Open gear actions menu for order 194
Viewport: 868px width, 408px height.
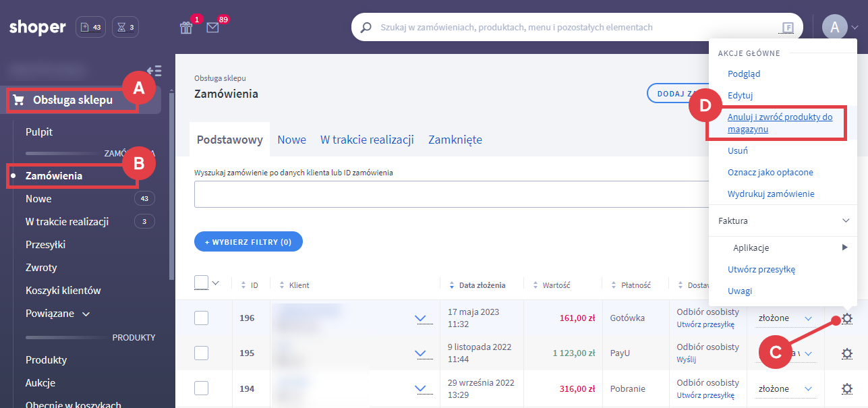(847, 388)
